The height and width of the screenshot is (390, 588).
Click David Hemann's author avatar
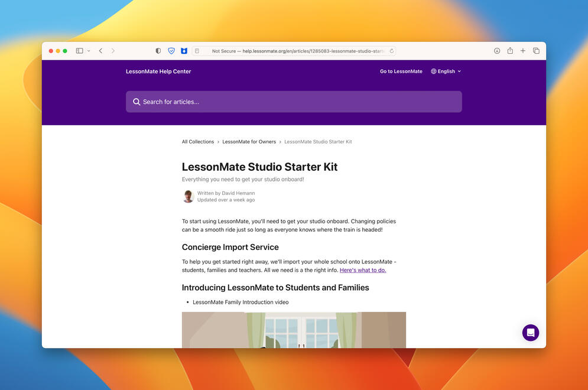(189, 196)
